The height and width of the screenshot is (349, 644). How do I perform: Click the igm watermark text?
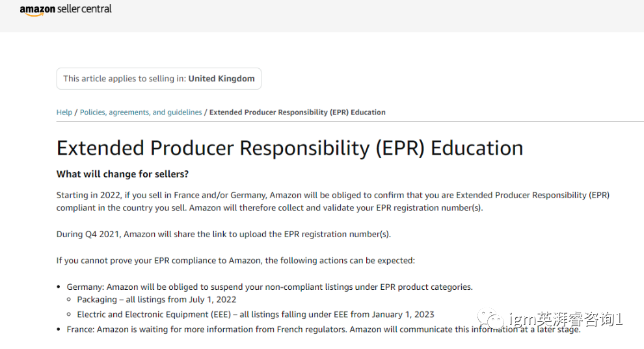pyautogui.click(x=567, y=319)
